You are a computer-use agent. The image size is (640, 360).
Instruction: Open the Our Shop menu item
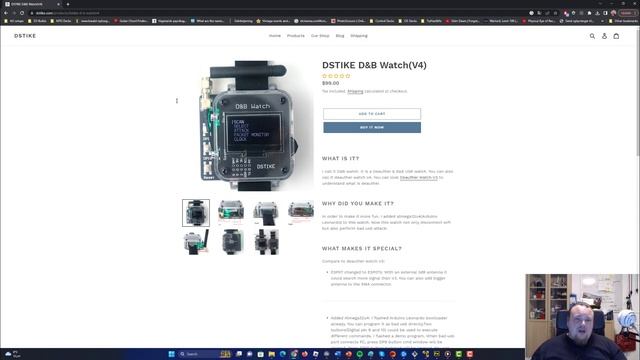(320, 36)
